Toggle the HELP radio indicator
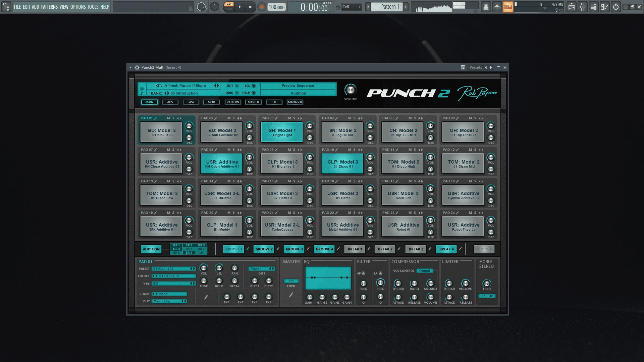This screenshot has width=644, height=362. pos(254,93)
